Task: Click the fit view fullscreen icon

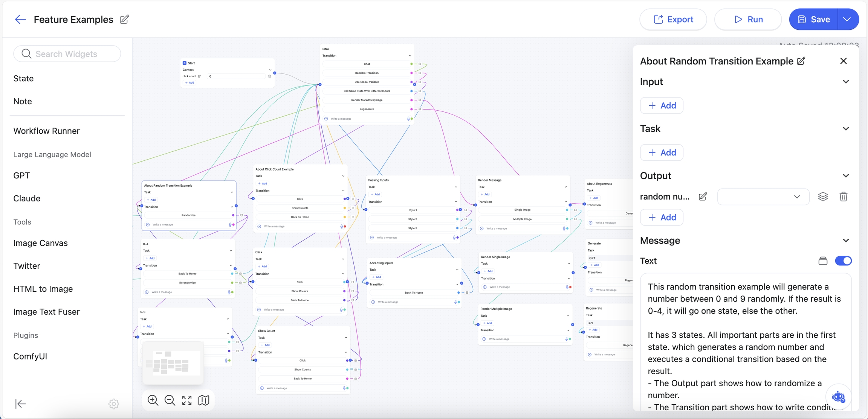Action: click(187, 400)
